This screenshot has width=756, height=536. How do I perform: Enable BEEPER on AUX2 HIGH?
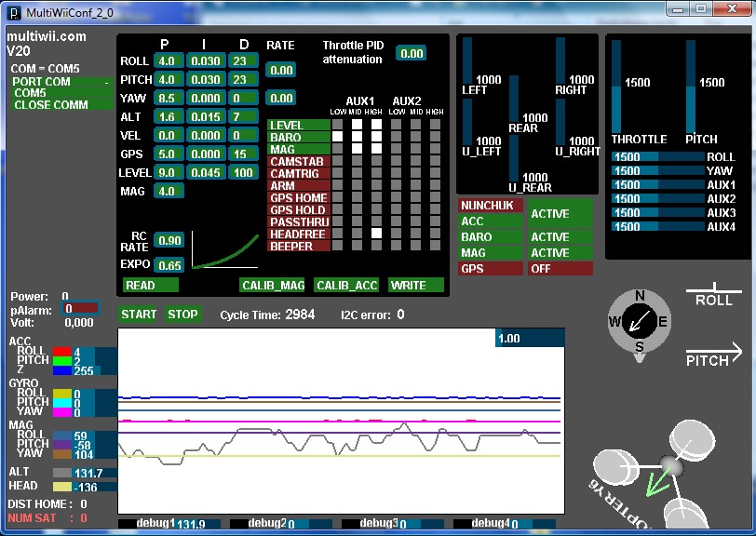436,246
